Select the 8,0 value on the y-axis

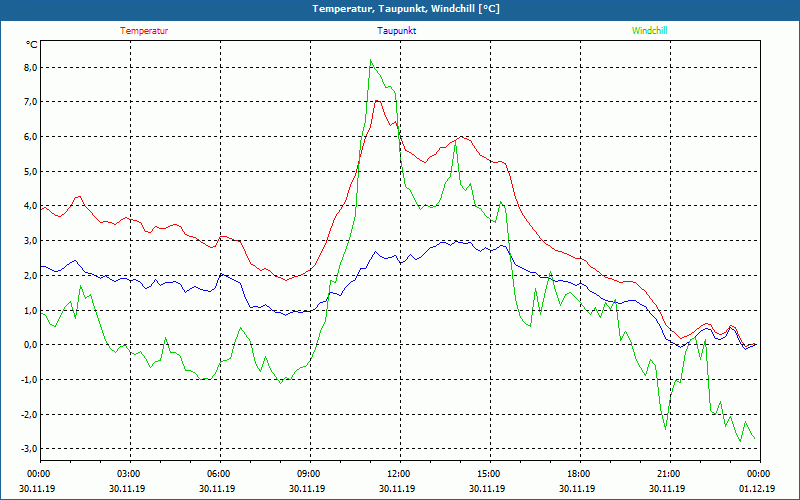[29, 67]
